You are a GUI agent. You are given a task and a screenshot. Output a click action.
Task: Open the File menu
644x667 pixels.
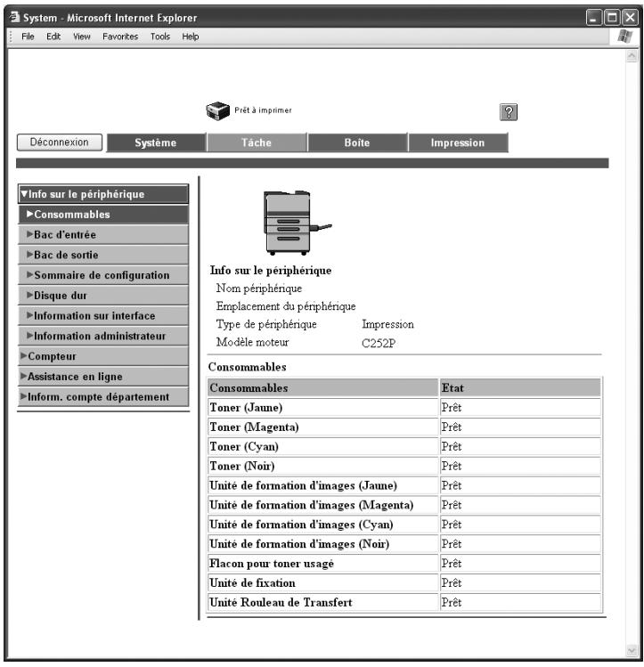click(28, 37)
